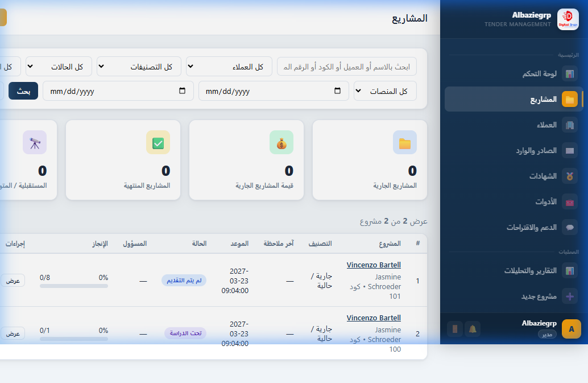Click آخر ملاحظة column header
Image resolution: width=588 pixels, height=383 pixels.
(278, 244)
